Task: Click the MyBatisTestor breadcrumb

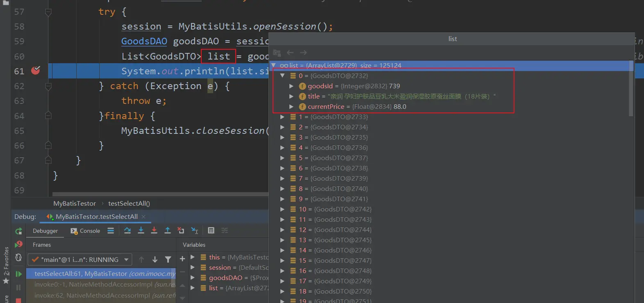Action: 75,203
